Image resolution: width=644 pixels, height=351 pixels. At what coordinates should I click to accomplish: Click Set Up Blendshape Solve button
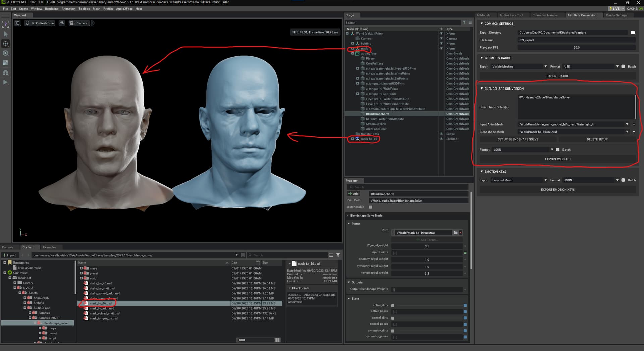518,139
